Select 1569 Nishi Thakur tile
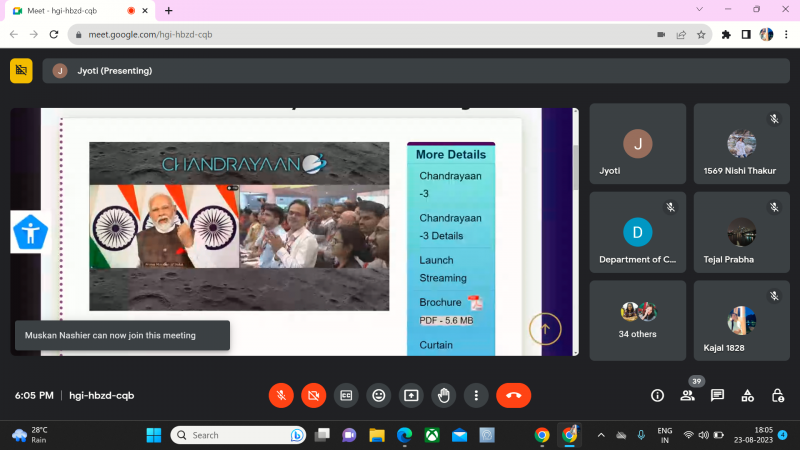The image size is (800, 450). [741, 144]
